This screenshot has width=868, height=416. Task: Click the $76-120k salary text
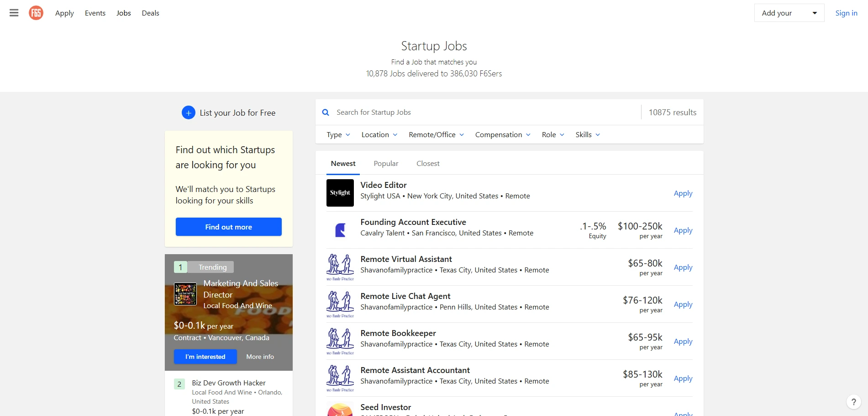click(x=642, y=300)
